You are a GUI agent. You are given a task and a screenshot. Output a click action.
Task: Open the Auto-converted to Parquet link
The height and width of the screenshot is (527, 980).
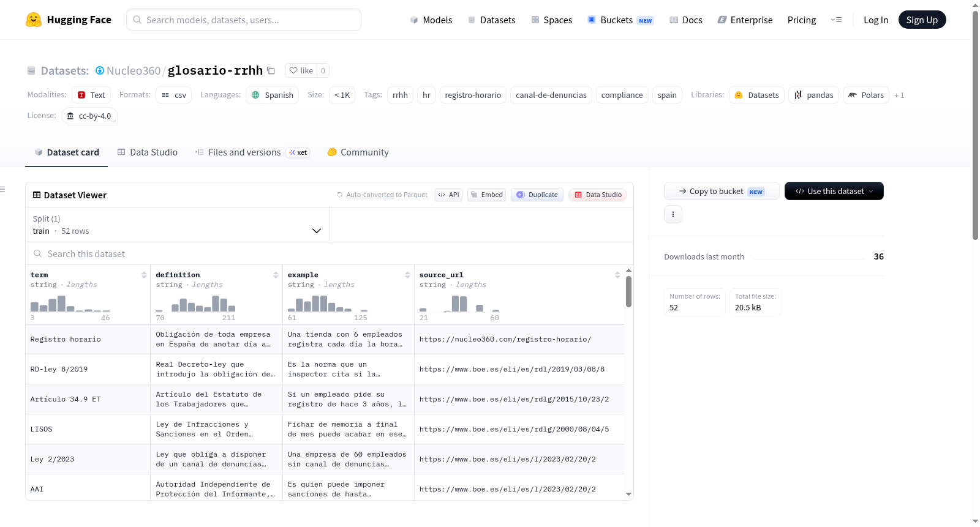coord(370,195)
